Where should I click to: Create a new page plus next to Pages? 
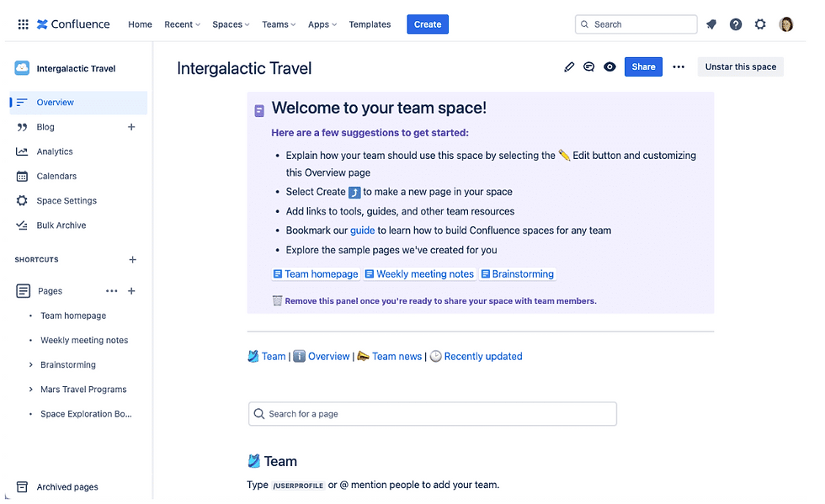(x=131, y=291)
